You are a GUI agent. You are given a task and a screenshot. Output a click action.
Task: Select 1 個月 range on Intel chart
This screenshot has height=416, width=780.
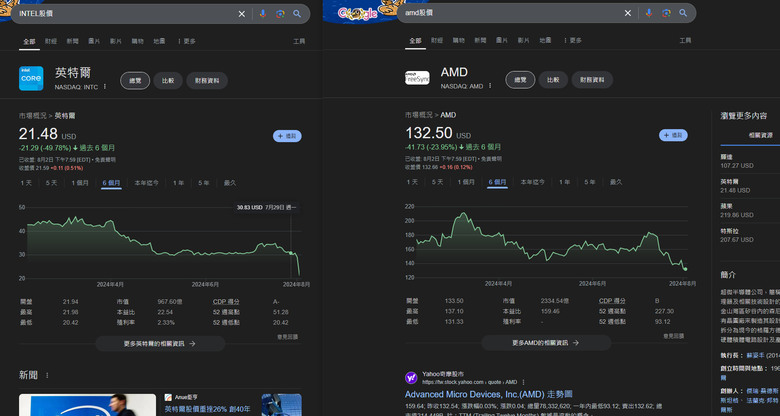80,183
